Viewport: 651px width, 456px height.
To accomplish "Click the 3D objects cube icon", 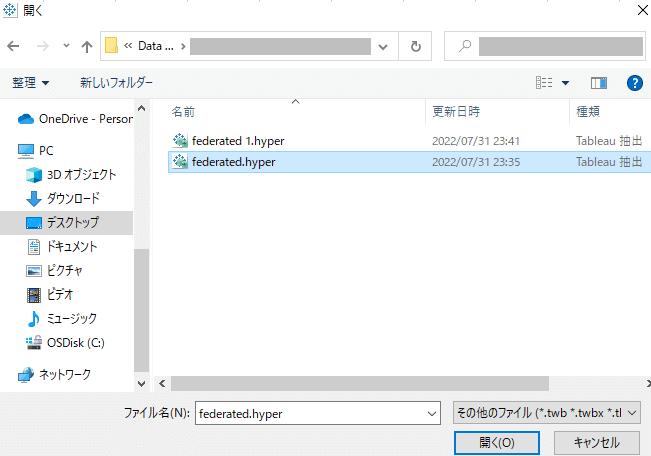I will coord(34,175).
